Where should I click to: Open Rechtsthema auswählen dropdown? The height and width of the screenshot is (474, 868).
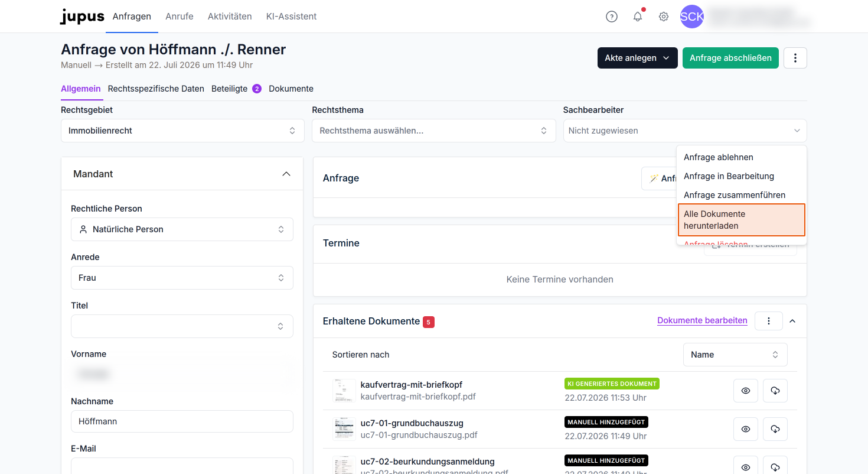(x=434, y=131)
